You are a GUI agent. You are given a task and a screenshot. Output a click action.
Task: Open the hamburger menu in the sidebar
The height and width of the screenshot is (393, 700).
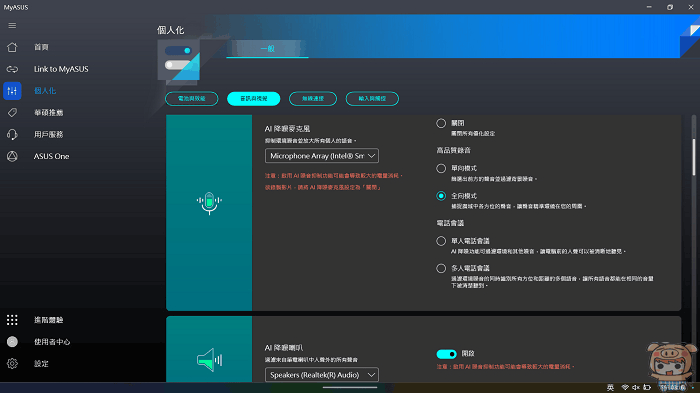tap(12, 25)
